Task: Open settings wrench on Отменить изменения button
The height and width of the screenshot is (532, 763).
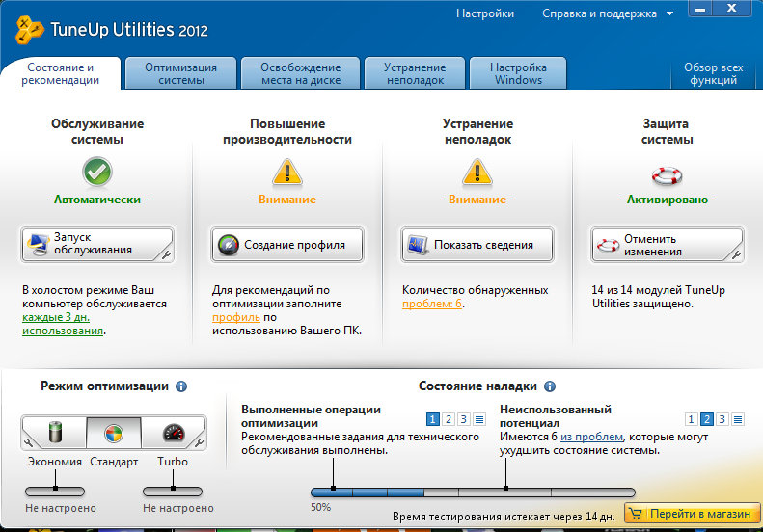Action: click(736, 253)
